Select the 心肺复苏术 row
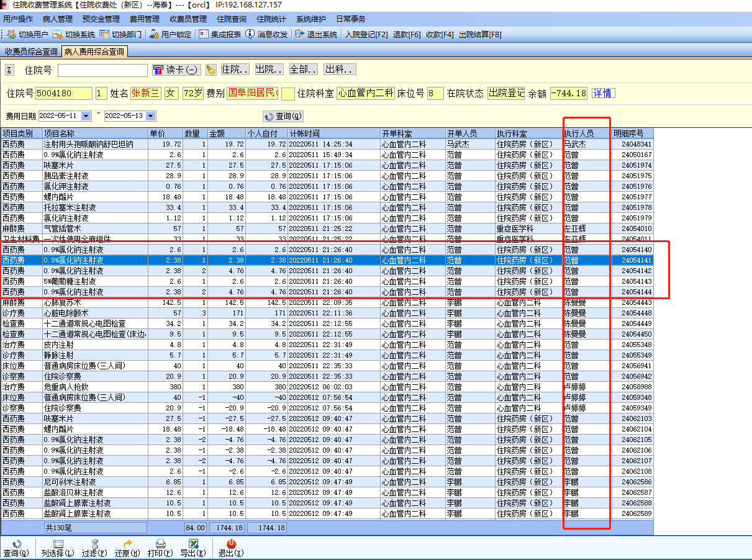The width and height of the screenshot is (752, 560). [327, 302]
